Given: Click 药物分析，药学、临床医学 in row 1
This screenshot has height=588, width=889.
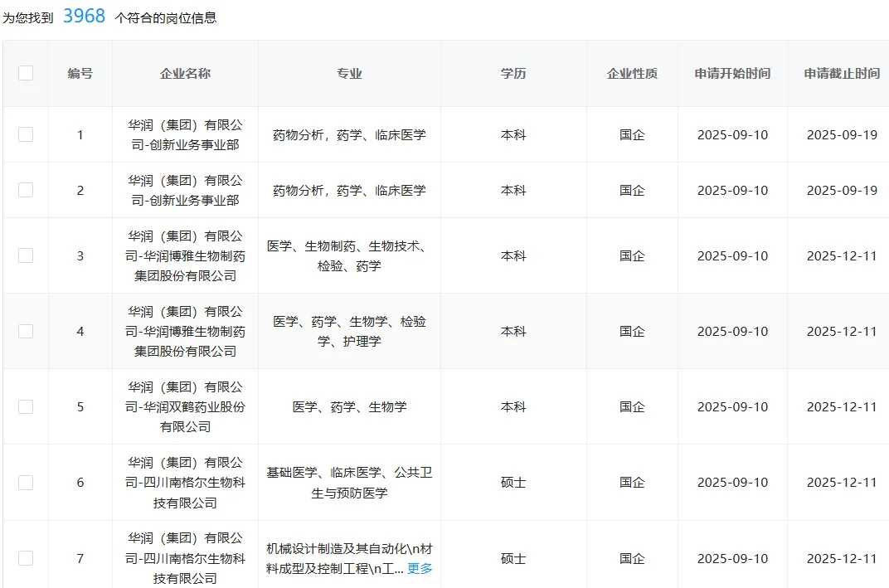Looking at the screenshot, I should (x=349, y=134).
